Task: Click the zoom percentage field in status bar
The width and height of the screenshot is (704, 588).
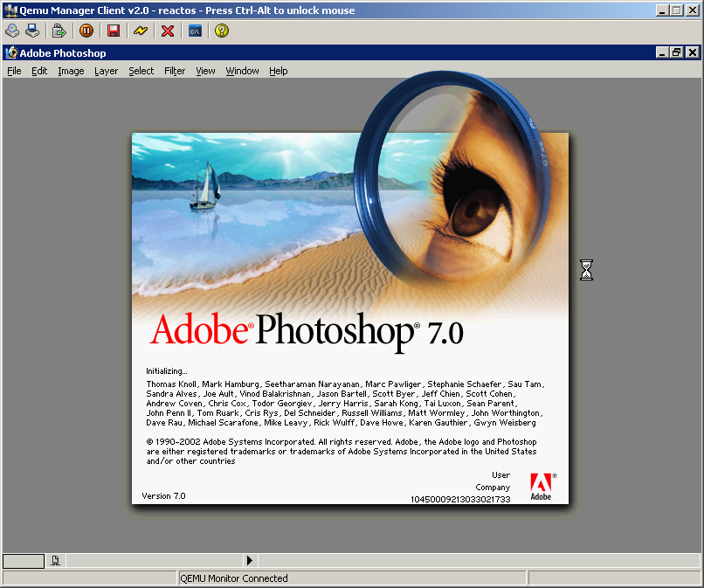Action: [23, 560]
